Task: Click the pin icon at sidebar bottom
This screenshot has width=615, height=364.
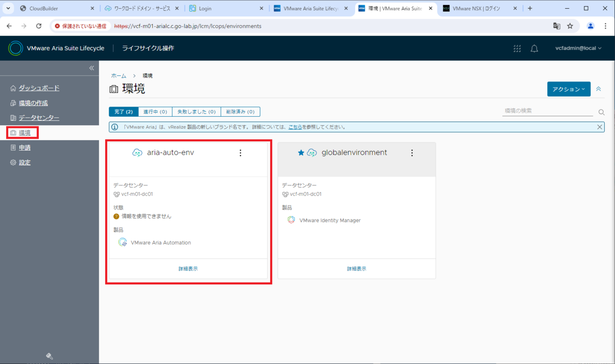Action: click(49, 356)
